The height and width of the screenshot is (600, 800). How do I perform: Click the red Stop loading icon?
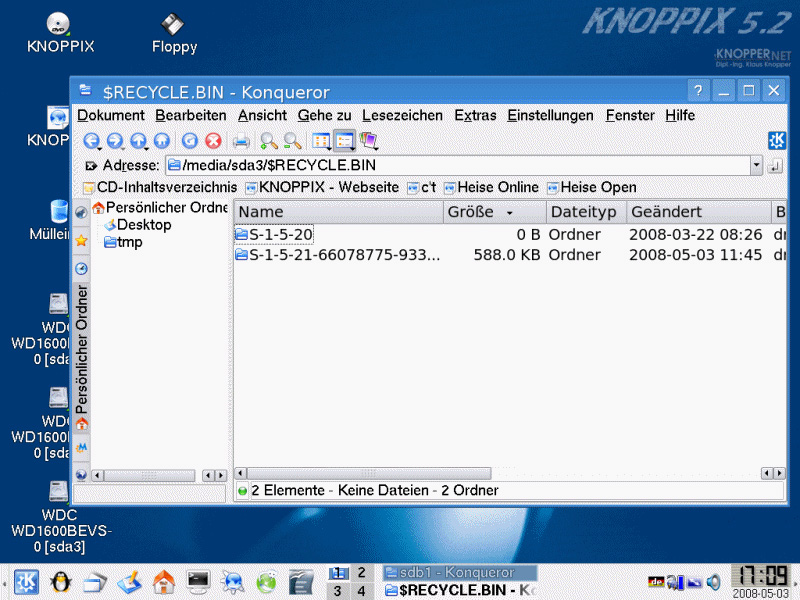(x=212, y=141)
